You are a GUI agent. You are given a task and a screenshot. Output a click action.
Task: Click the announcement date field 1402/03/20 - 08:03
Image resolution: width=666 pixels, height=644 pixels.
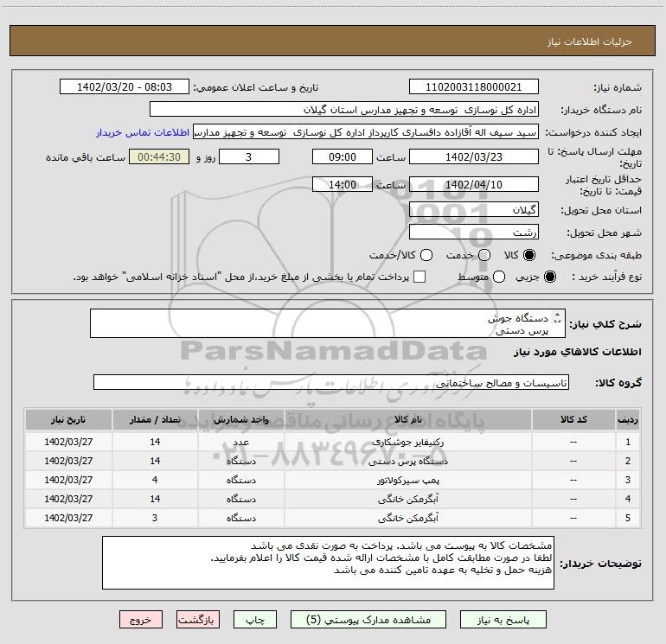click(x=125, y=87)
